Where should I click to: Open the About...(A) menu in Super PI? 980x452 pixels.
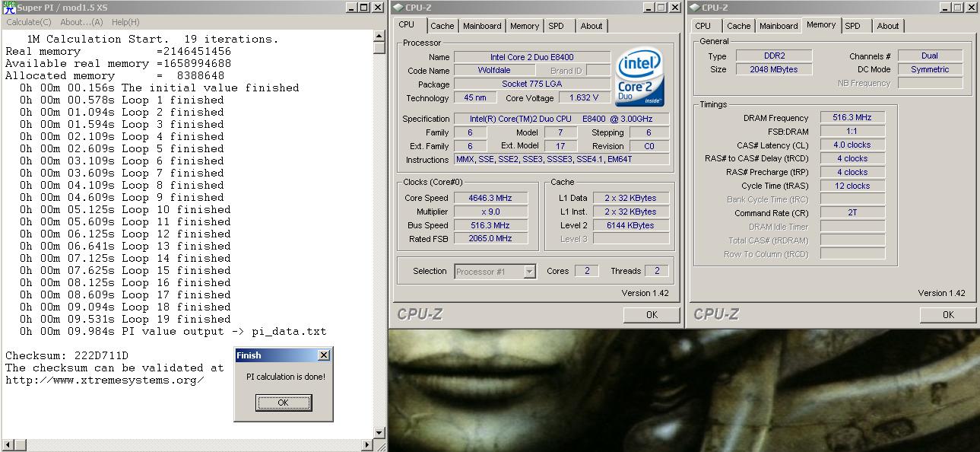81,22
